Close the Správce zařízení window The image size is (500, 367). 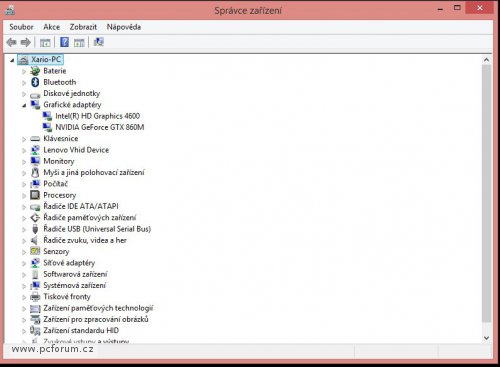(x=480, y=8)
